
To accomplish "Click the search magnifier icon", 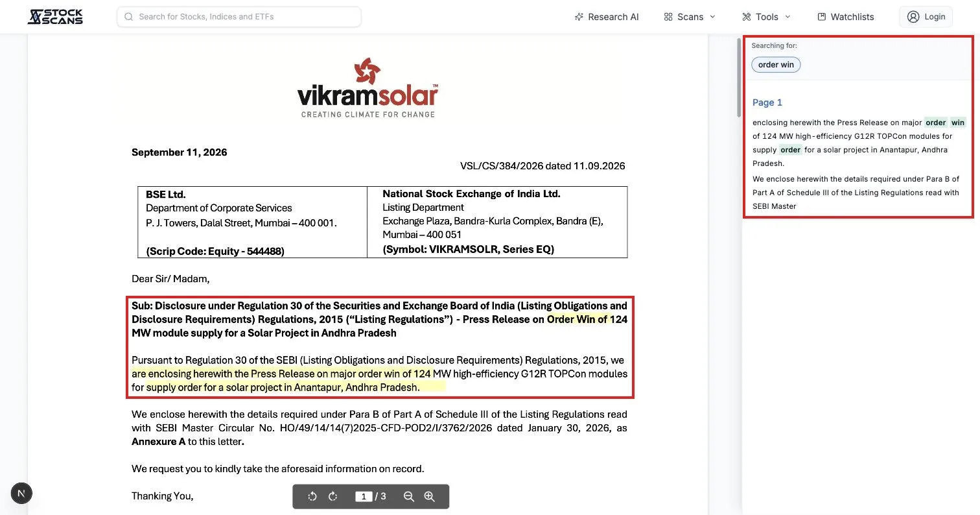I will [x=129, y=17].
